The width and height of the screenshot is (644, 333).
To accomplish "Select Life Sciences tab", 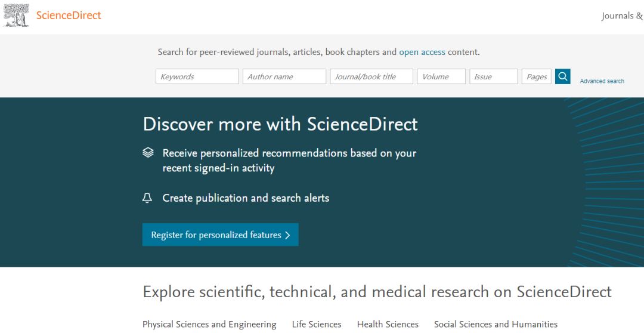I will 317,325.
